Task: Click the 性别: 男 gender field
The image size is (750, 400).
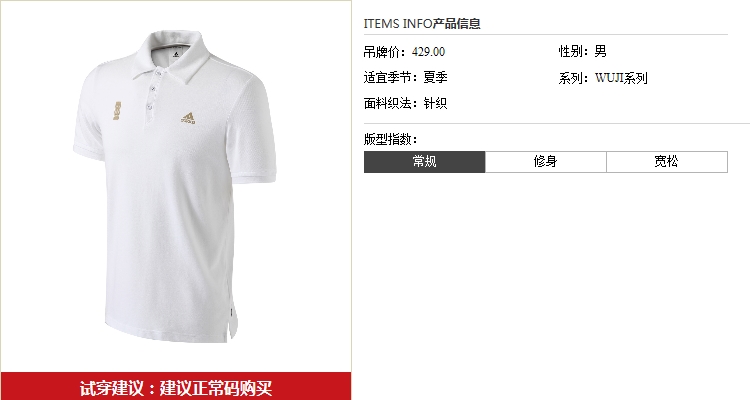Action: point(583,51)
